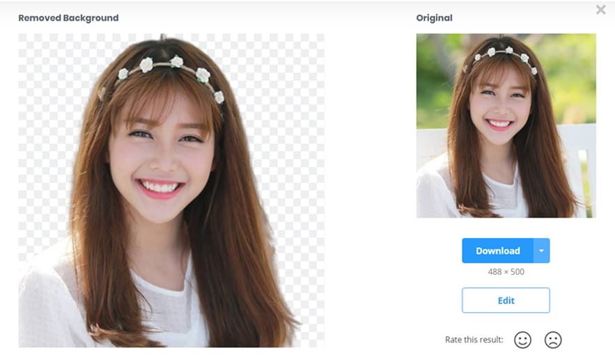
Task: Rate the result with the sad smiley
Action: tap(553, 340)
